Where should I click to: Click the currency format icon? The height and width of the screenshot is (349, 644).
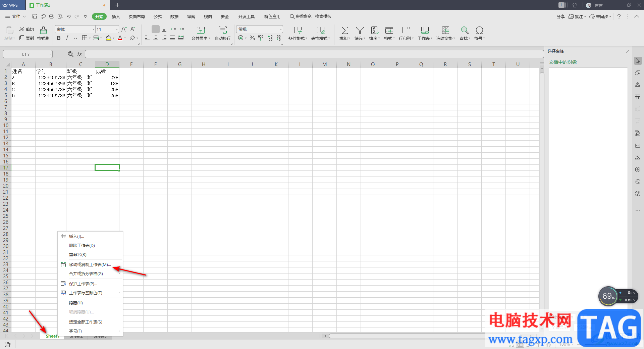point(240,38)
